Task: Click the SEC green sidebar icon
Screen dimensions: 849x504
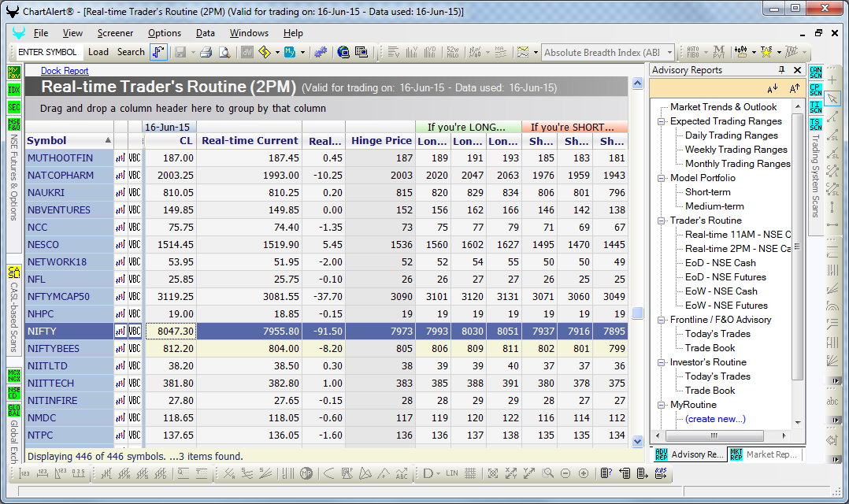Action: tap(14, 107)
